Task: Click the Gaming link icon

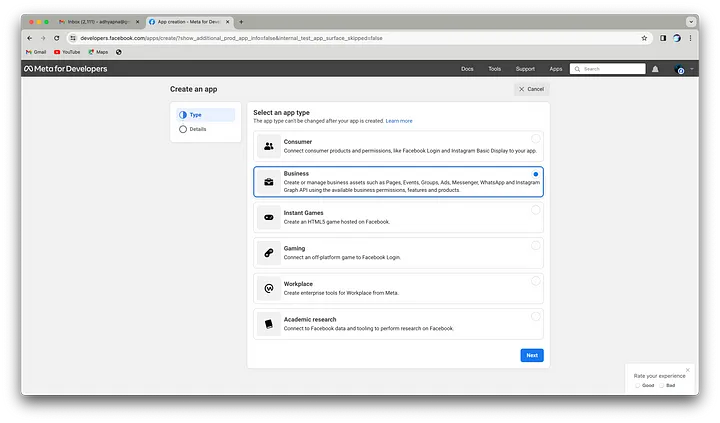Action: tap(269, 253)
